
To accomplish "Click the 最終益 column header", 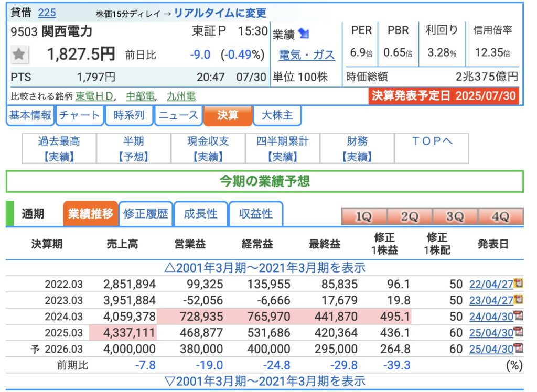I will coord(324,244).
